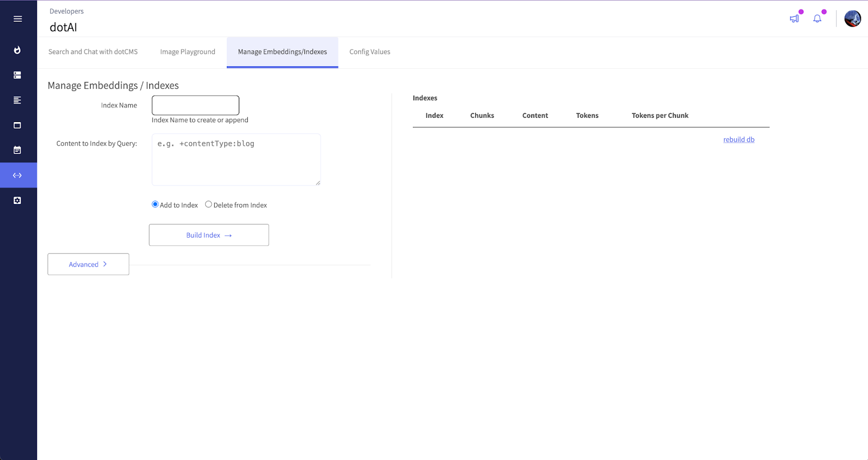
Task: Select the Delete from Index radio button
Action: (208, 205)
